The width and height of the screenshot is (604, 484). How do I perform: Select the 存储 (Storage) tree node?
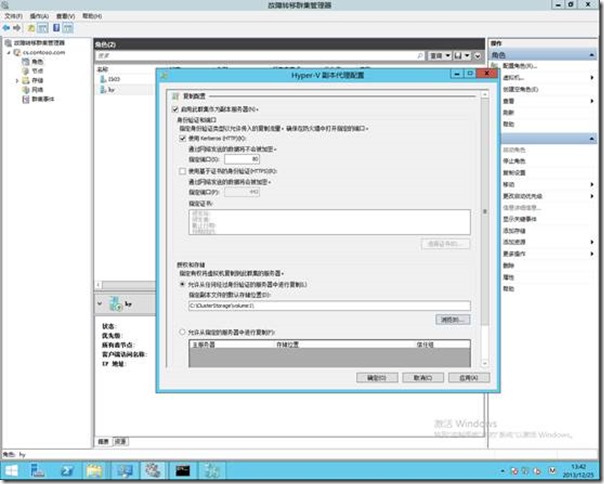pos(37,81)
